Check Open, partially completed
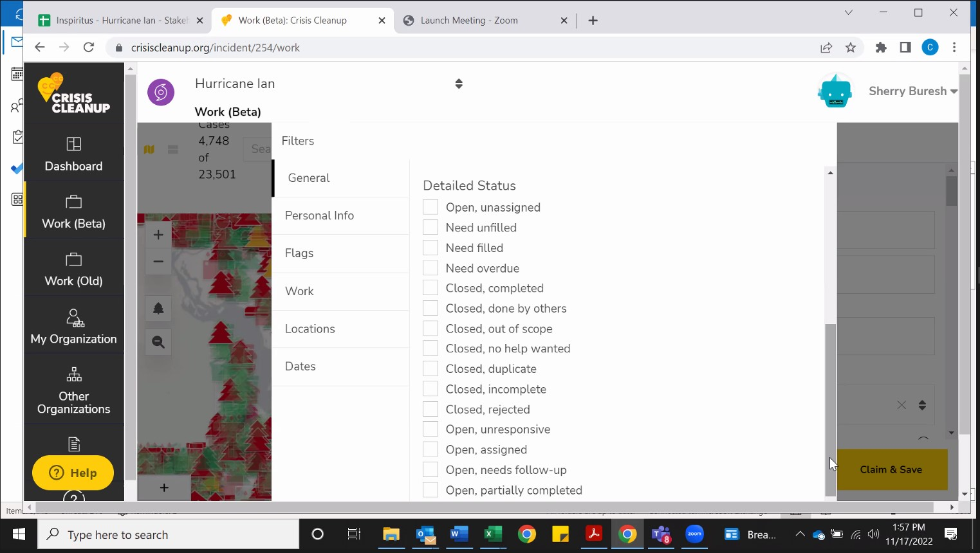Screen dimensions: 980x553 [430, 489]
